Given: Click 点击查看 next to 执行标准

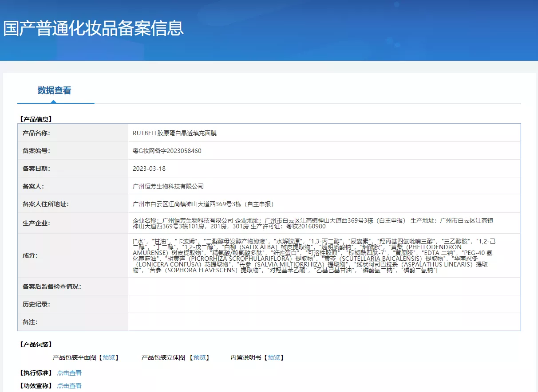Looking at the screenshot, I should pyautogui.click(x=69, y=373).
